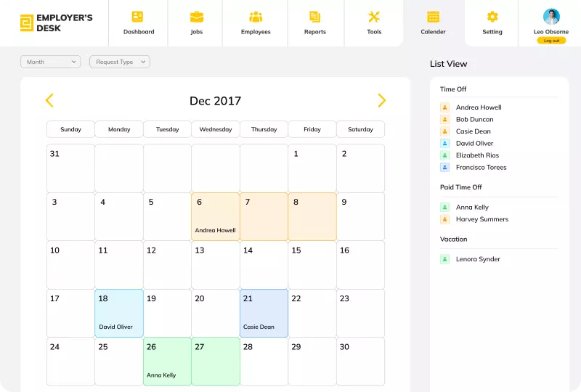Viewport: 581px width, 392px height.
Task: Open the Dashboard icon in navigation
Action: click(x=138, y=17)
